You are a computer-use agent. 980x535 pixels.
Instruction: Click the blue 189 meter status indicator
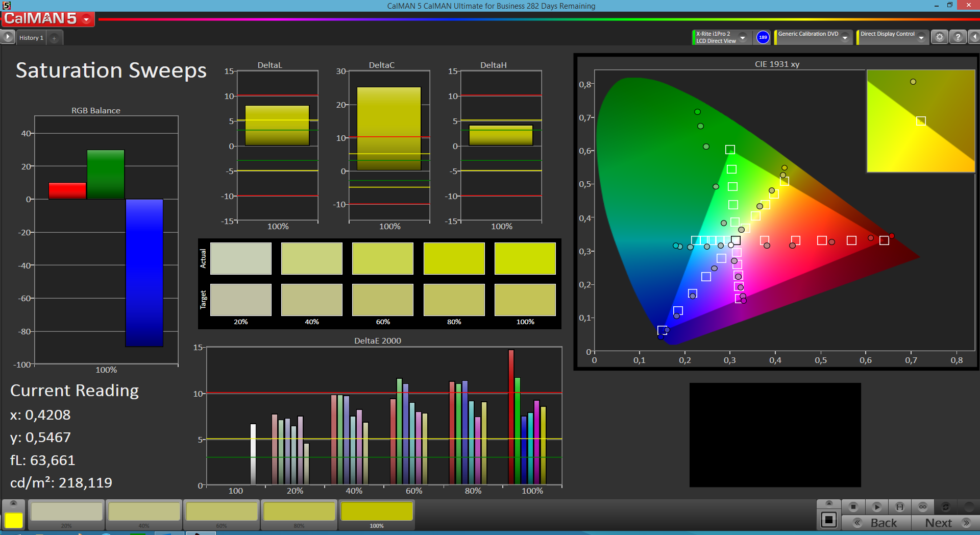click(763, 37)
